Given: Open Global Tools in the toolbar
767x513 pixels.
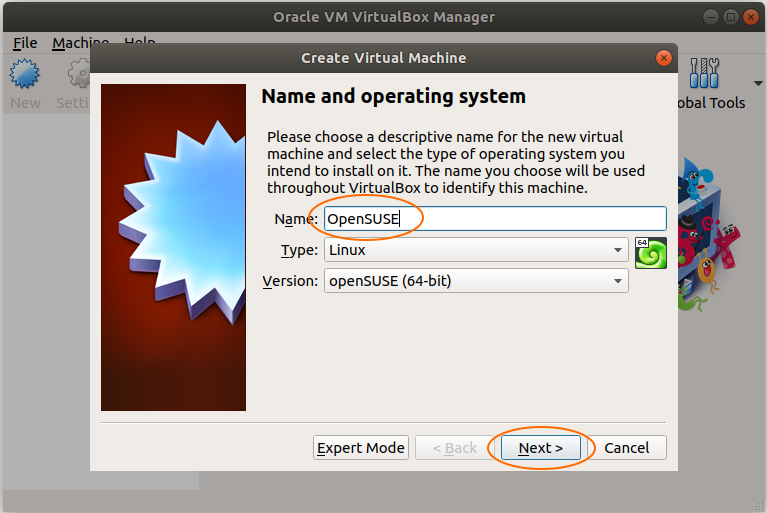Looking at the screenshot, I should pyautogui.click(x=710, y=83).
